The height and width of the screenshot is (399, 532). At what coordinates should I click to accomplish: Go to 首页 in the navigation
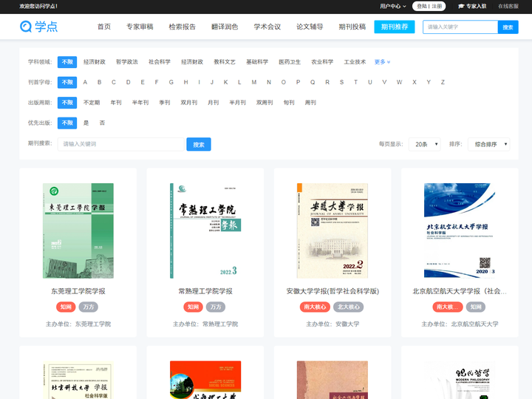coord(104,27)
